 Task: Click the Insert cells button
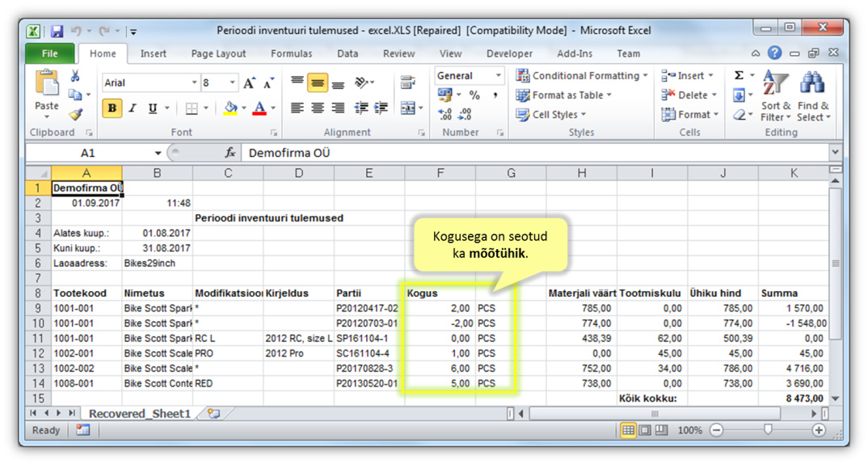(x=688, y=75)
